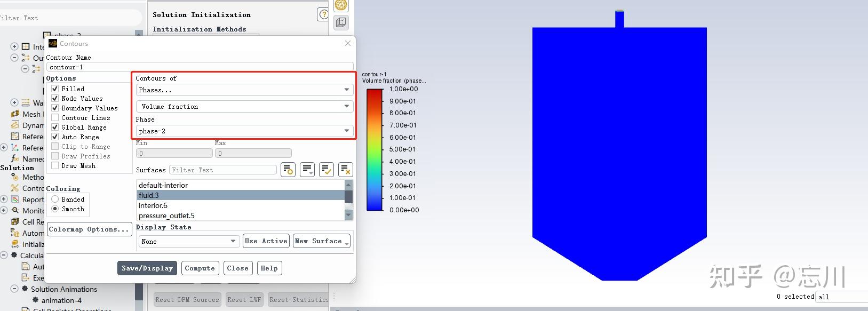The height and width of the screenshot is (311, 868).
Task: Enable the Draw Mesh checkbox
Action: click(55, 165)
